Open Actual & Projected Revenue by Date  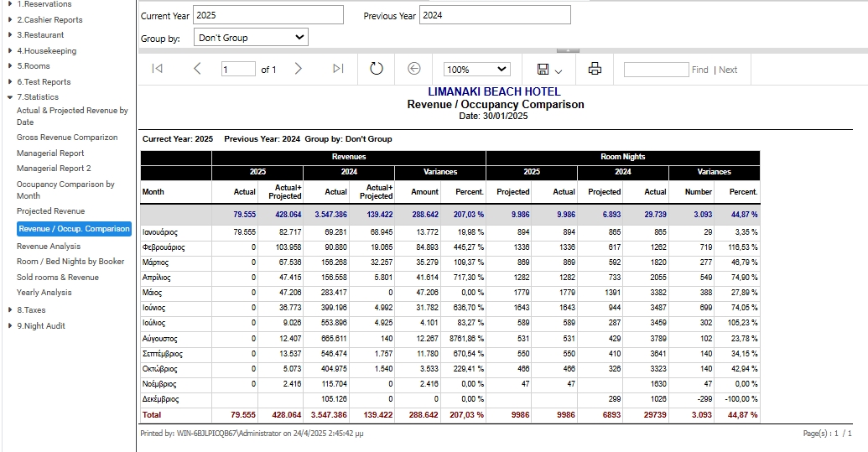(x=72, y=117)
